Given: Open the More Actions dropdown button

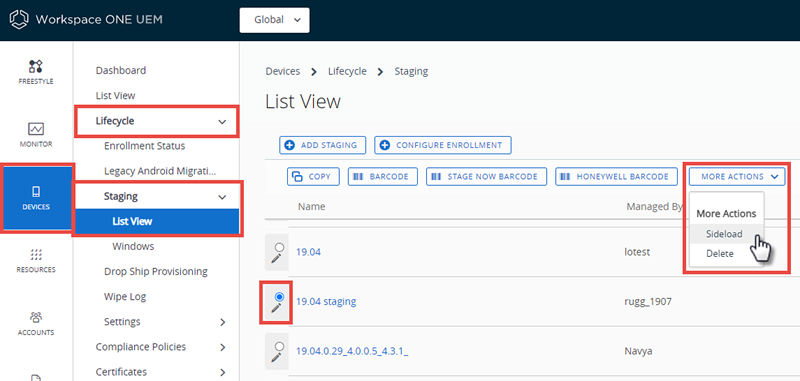Looking at the screenshot, I should (737, 176).
